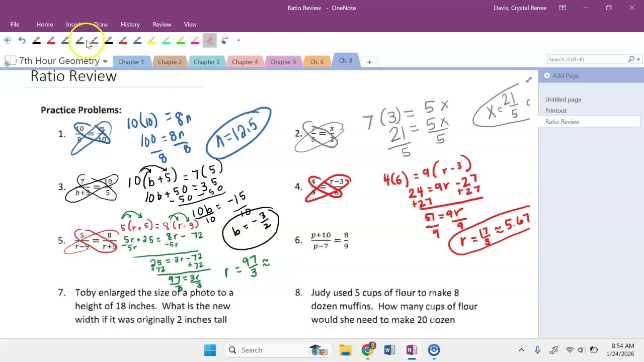Show hidden system tray icons
644x362 pixels.
pyautogui.click(x=521, y=350)
